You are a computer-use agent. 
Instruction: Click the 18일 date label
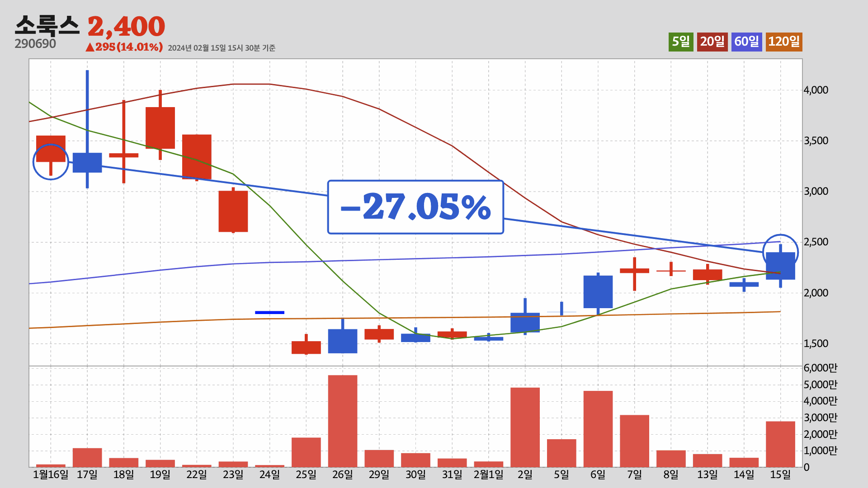[x=123, y=475]
